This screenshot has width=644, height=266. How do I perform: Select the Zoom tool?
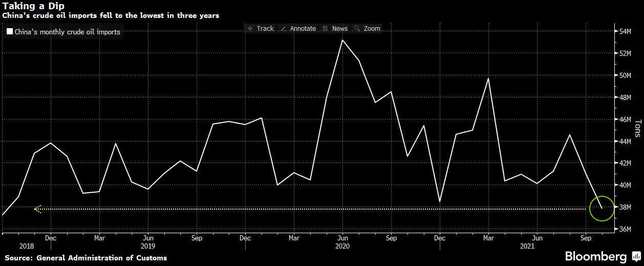(x=367, y=29)
